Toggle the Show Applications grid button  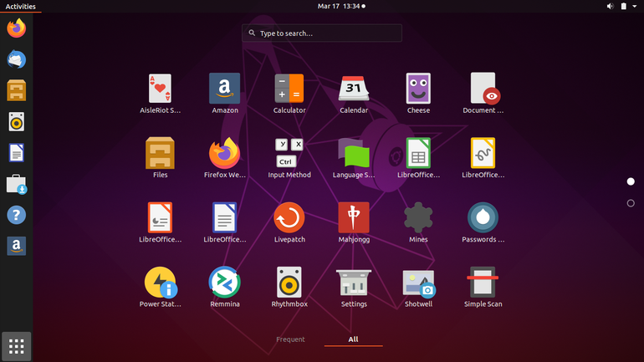(x=17, y=346)
